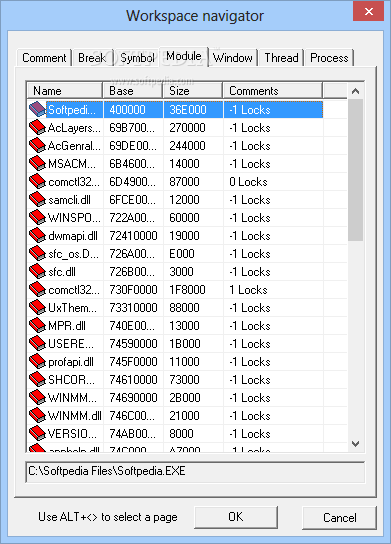Click the red book icon beside MPR.dll
The height and width of the screenshot is (544, 391).
pos(37,326)
